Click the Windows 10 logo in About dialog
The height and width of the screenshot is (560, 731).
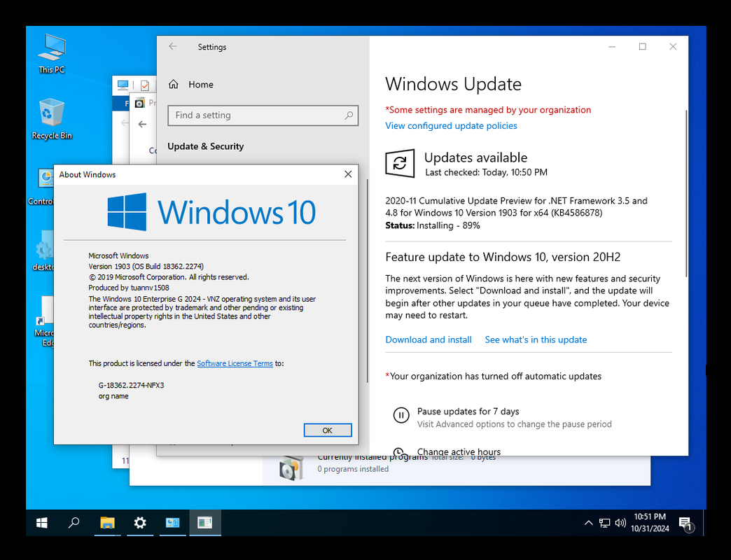tap(211, 212)
